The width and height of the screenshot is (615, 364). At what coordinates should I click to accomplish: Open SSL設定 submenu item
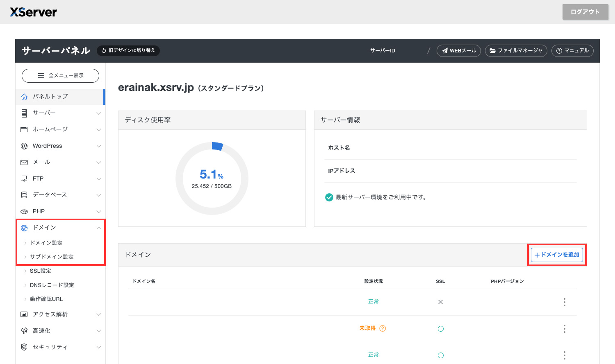pos(41,271)
